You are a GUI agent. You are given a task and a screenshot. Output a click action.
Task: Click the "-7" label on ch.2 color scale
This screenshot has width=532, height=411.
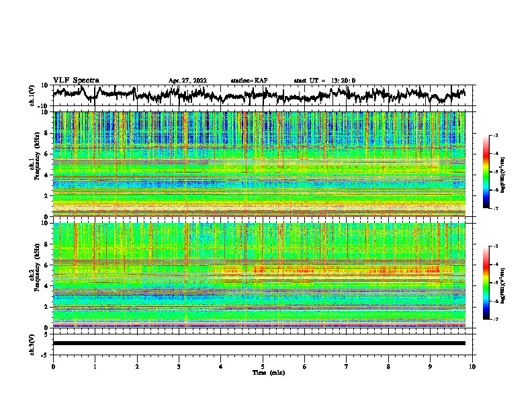coord(495,320)
